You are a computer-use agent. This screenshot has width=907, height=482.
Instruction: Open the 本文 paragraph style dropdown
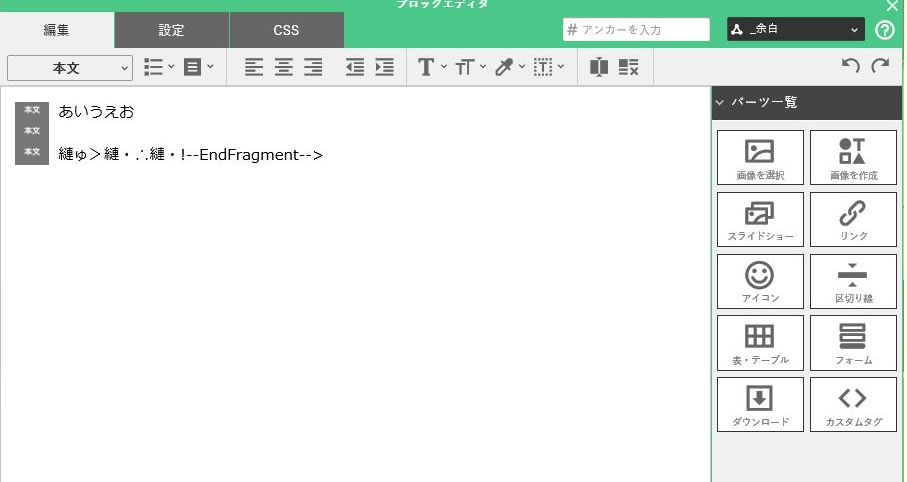pyautogui.click(x=69, y=68)
